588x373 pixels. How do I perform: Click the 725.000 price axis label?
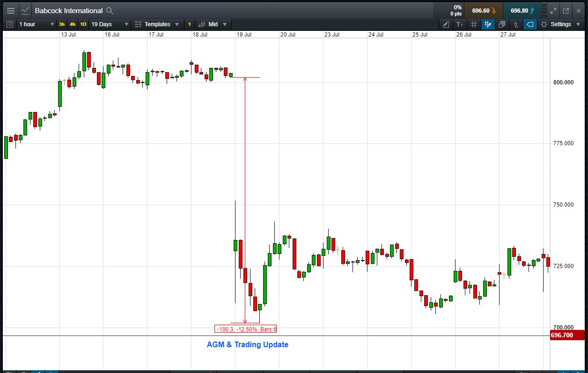click(x=564, y=266)
